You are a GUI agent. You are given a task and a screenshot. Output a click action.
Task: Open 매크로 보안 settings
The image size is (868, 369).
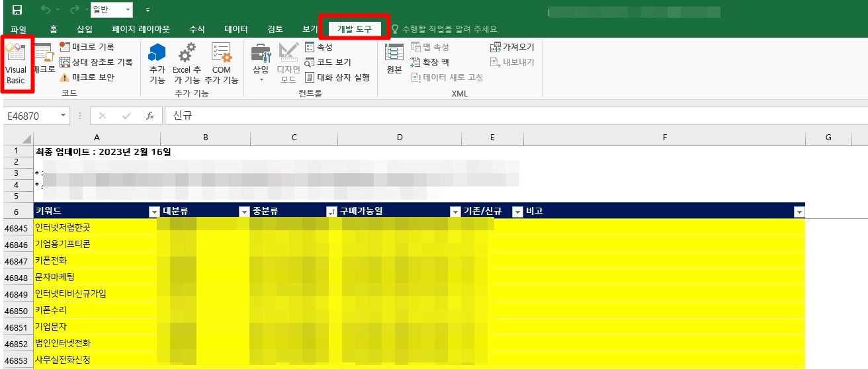(87, 77)
